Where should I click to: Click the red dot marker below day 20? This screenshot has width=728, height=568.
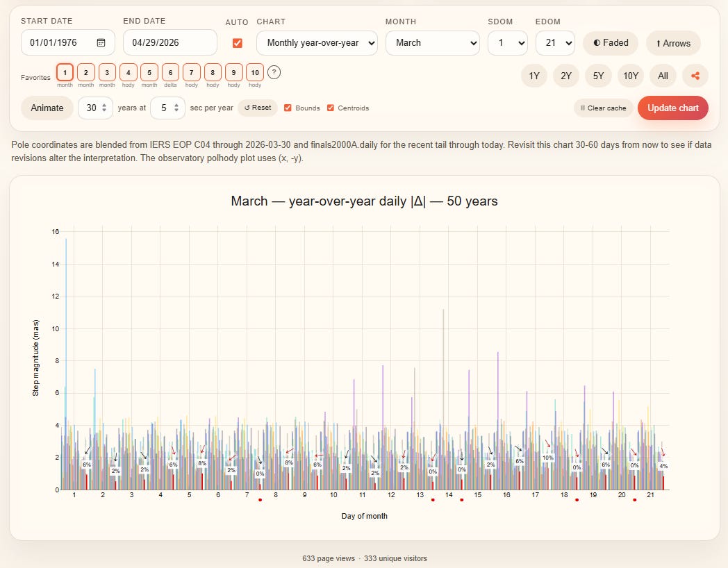tap(635, 500)
